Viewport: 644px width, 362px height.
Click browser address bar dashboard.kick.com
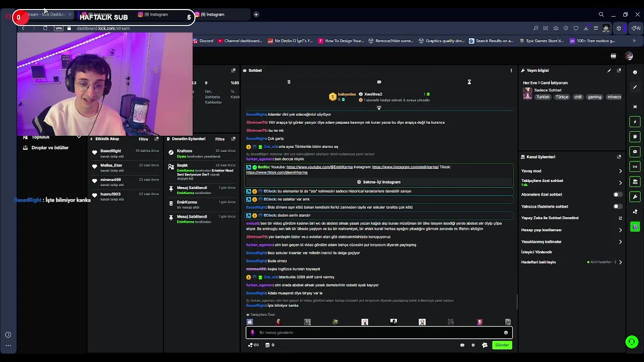coord(103,28)
